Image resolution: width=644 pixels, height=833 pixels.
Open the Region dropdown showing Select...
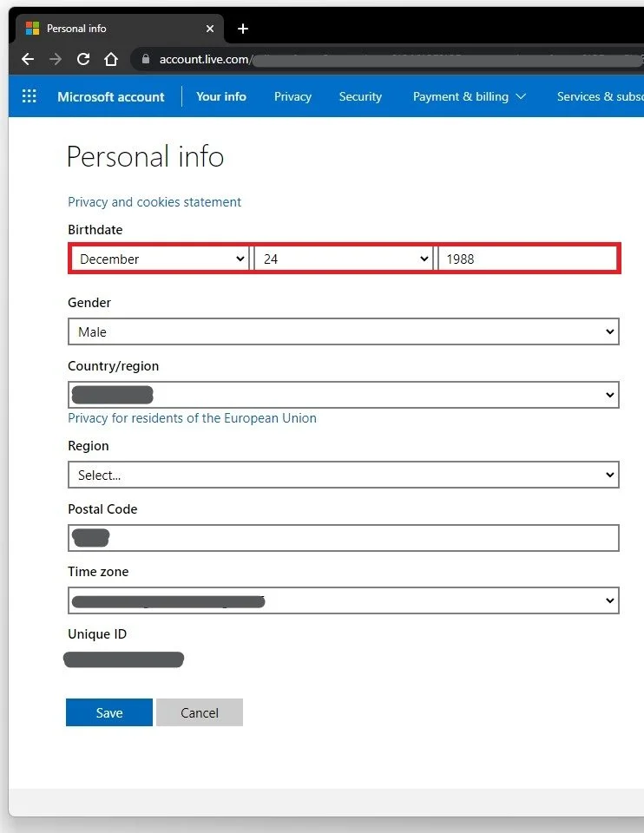pyautogui.click(x=343, y=475)
